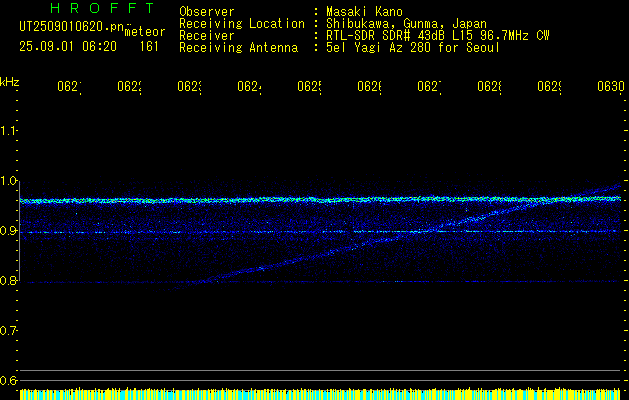Select the "5el Yagi Az 280 for Seoul" text

click(413, 48)
